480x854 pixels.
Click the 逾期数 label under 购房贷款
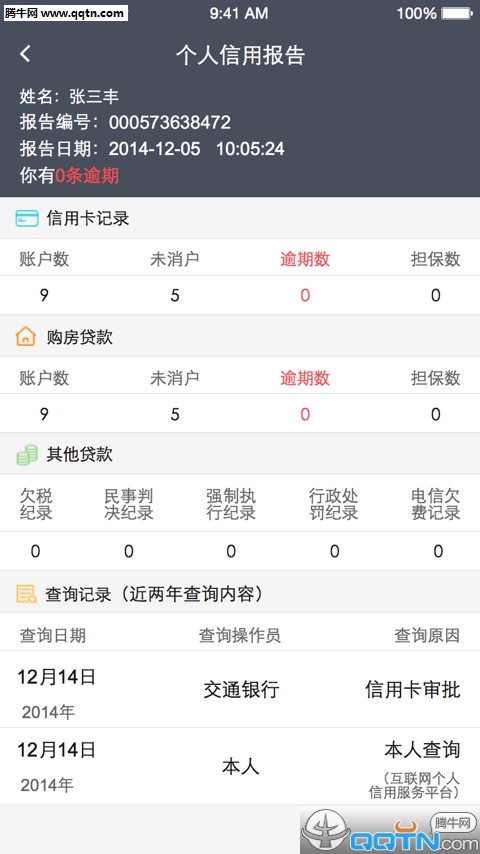tap(305, 377)
